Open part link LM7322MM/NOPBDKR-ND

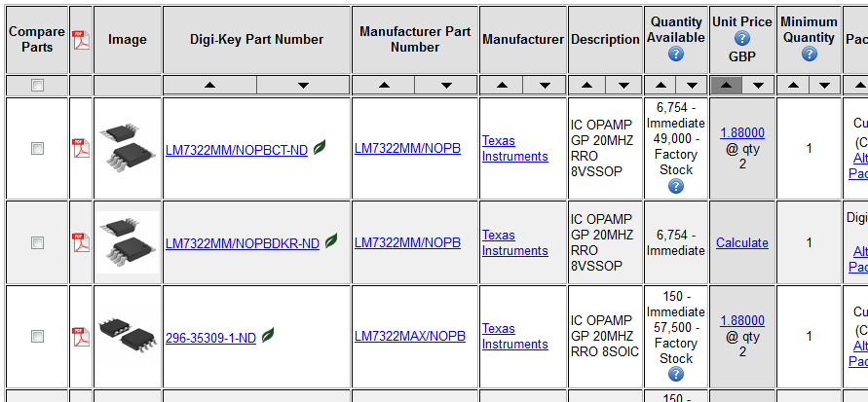click(x=243, y=244)
